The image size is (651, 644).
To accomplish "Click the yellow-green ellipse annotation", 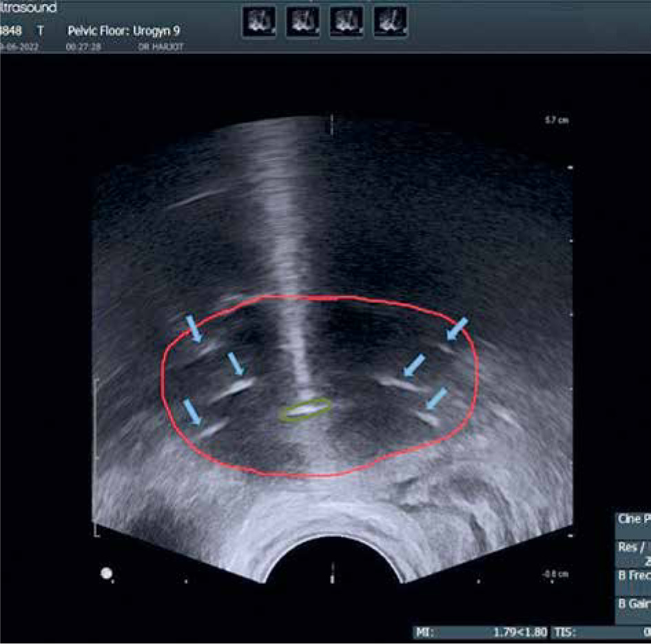I will [x=304, y=409].
